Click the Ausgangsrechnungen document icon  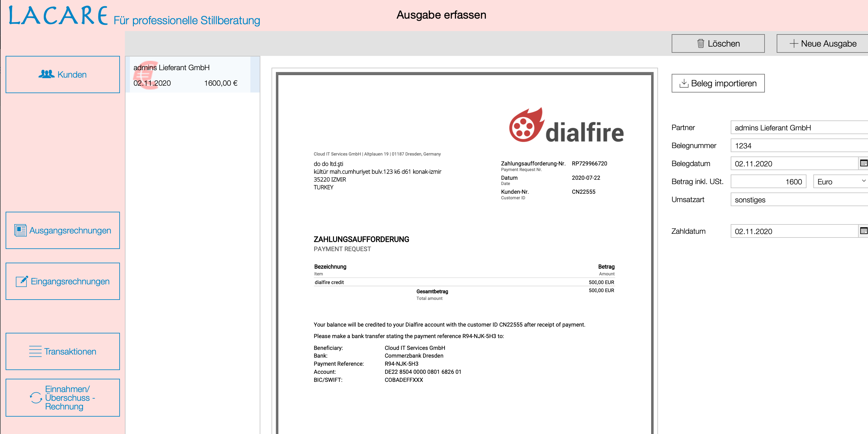click(x=20, y=231)
